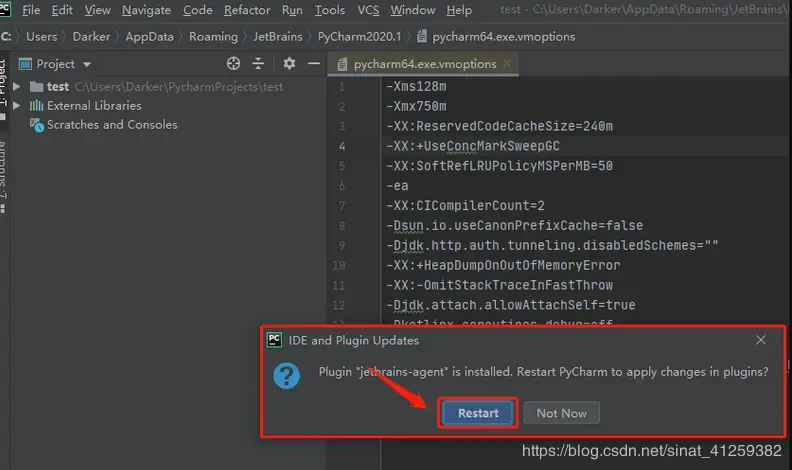The image size is (792, 470).
Task: Click the question mark icon in dialog
Action: (288, 376)
